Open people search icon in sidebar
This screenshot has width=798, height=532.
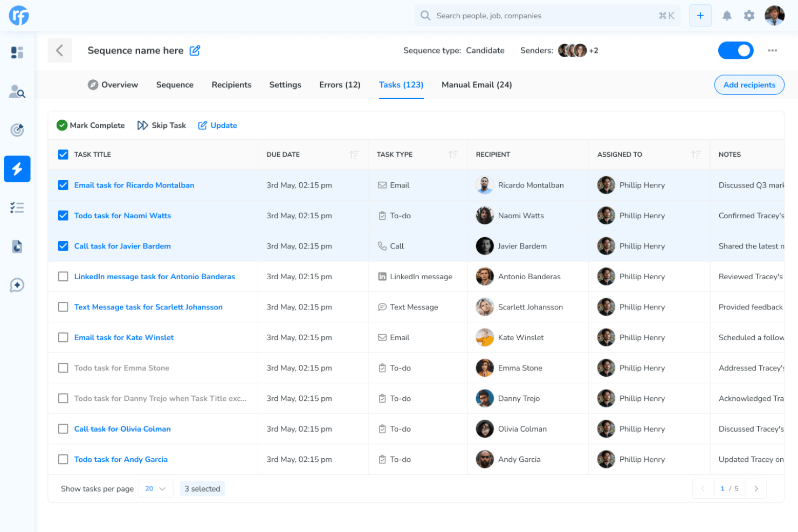17,92
